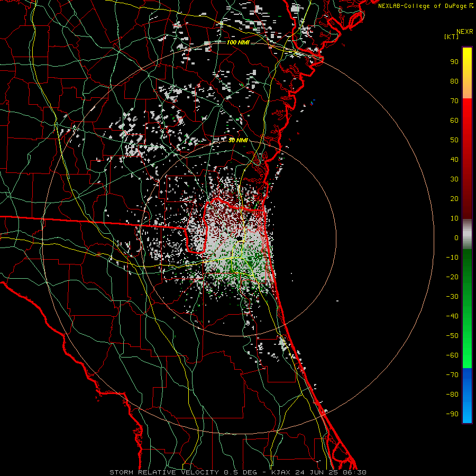Click the [KT] units label
The height and width of the screenshot is (476, 476).
(451, 36)
